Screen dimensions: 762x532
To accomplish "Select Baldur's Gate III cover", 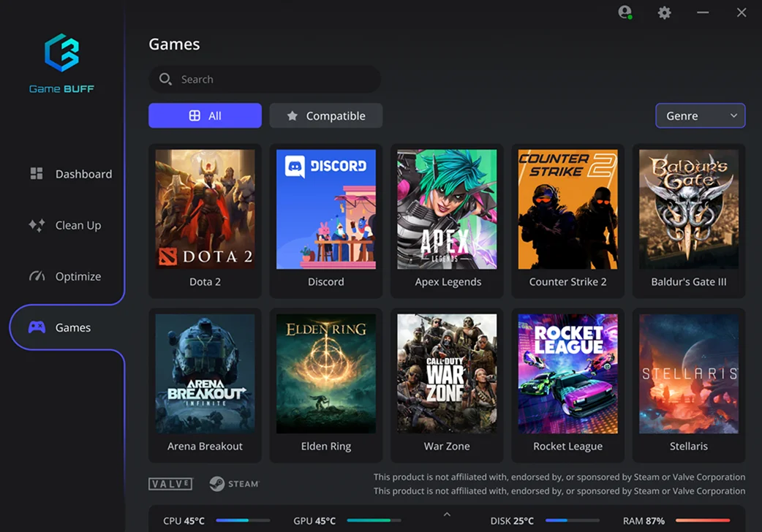I will pyautogui.click(x=689, y=210).
